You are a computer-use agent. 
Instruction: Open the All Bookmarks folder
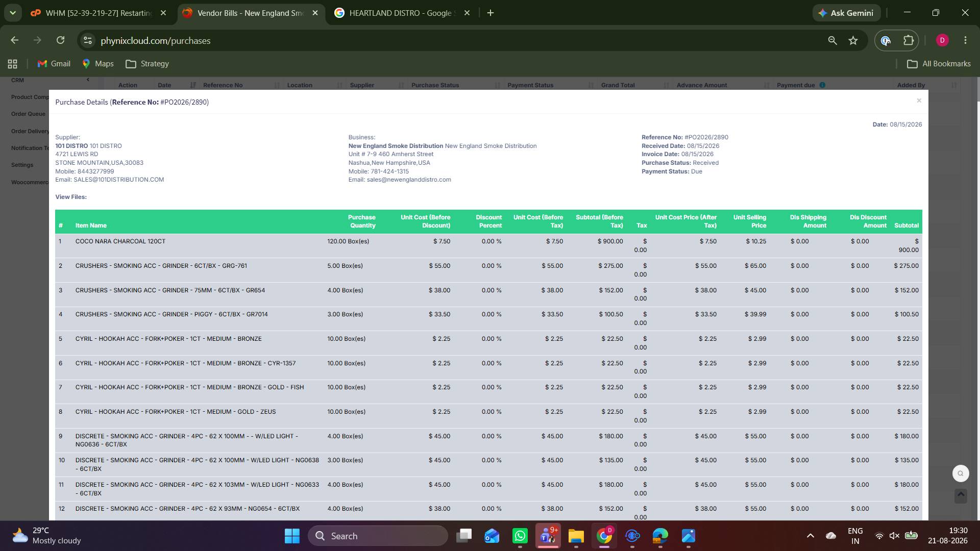coord(939,64)
